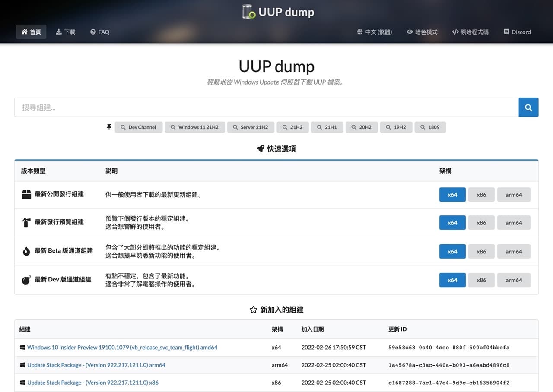Choose arm64 for 最新公開發行組建
553x392 pixels.
514,195
